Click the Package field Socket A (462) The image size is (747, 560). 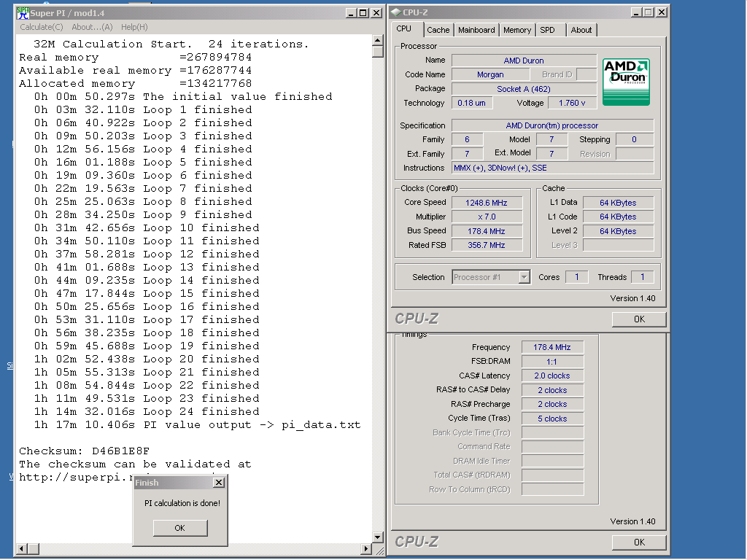point(524,88)
